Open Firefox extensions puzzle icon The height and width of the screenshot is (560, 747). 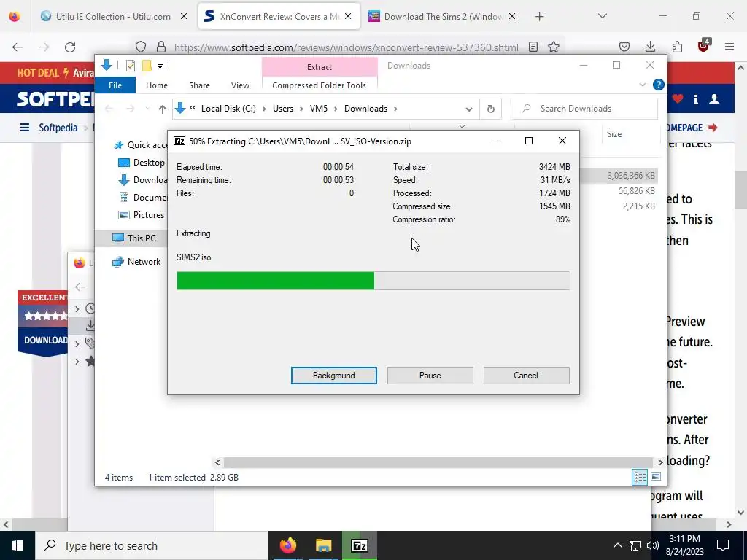677,47
